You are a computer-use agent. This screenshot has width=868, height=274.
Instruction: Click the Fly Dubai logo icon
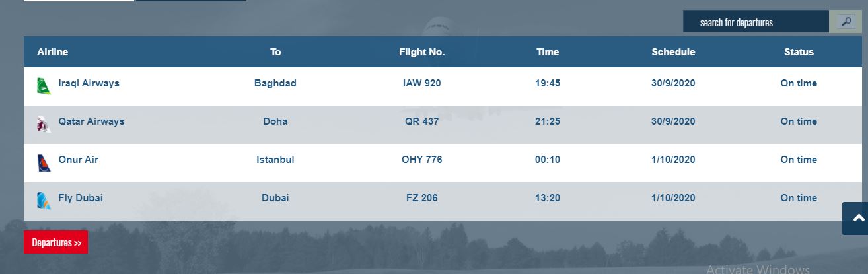[44, 201]
